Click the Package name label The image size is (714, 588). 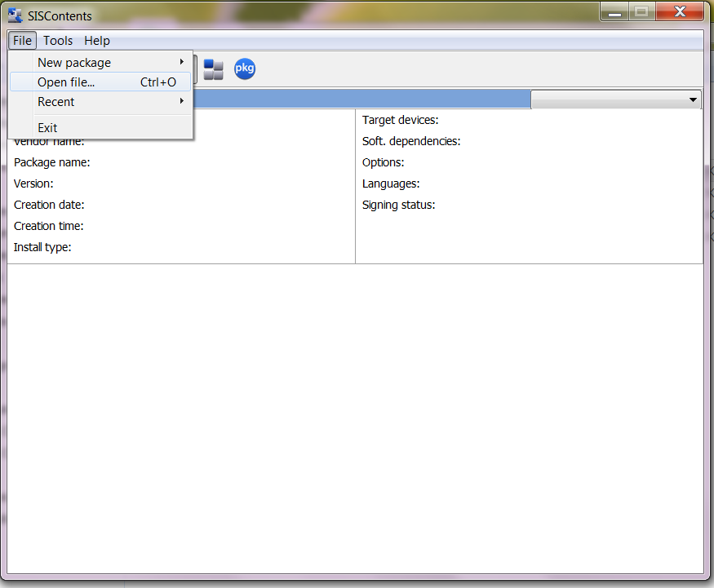[52, 162]
